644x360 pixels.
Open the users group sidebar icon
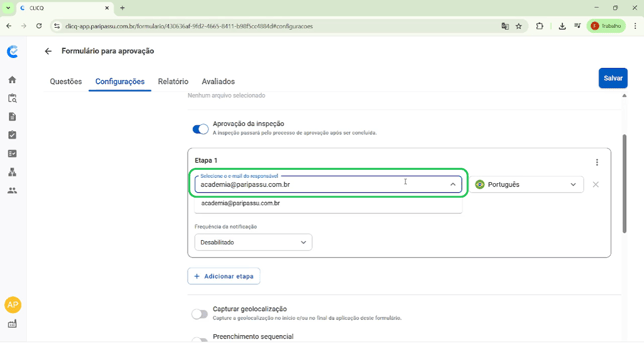(12, 190)
